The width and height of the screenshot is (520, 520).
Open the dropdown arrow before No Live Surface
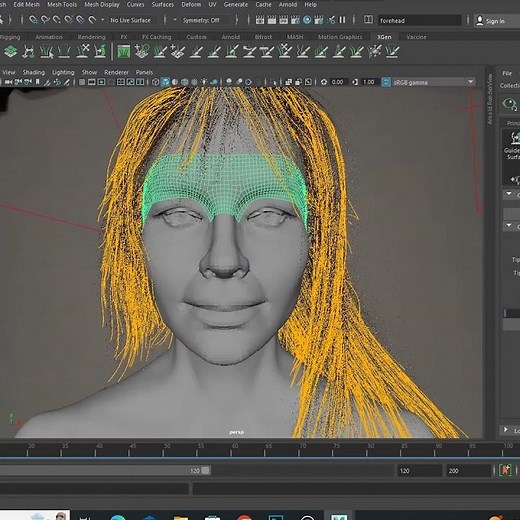pyautogui.click(x=102, y=20)
